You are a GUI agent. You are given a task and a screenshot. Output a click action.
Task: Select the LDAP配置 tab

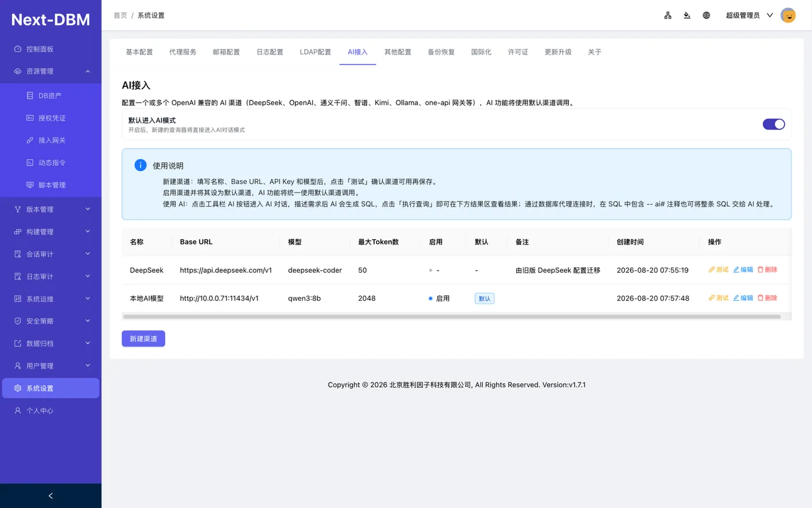coord(316,52)
